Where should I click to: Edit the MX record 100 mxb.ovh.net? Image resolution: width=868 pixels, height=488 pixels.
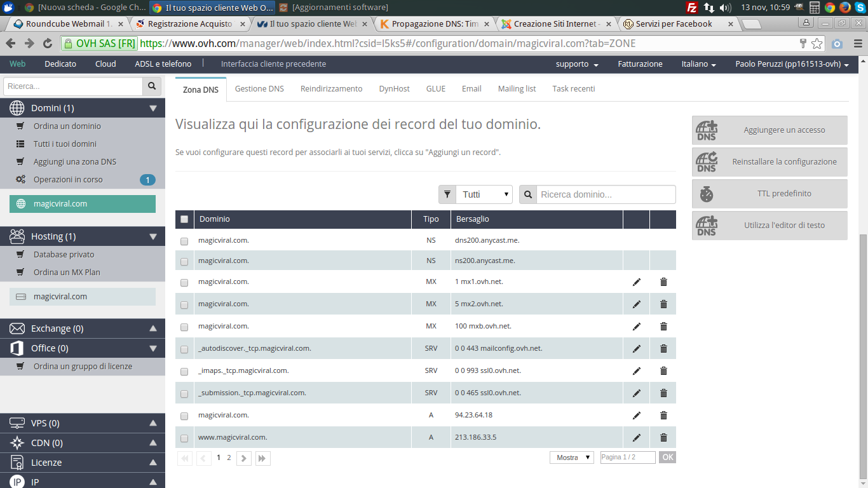tap(637, 327)
